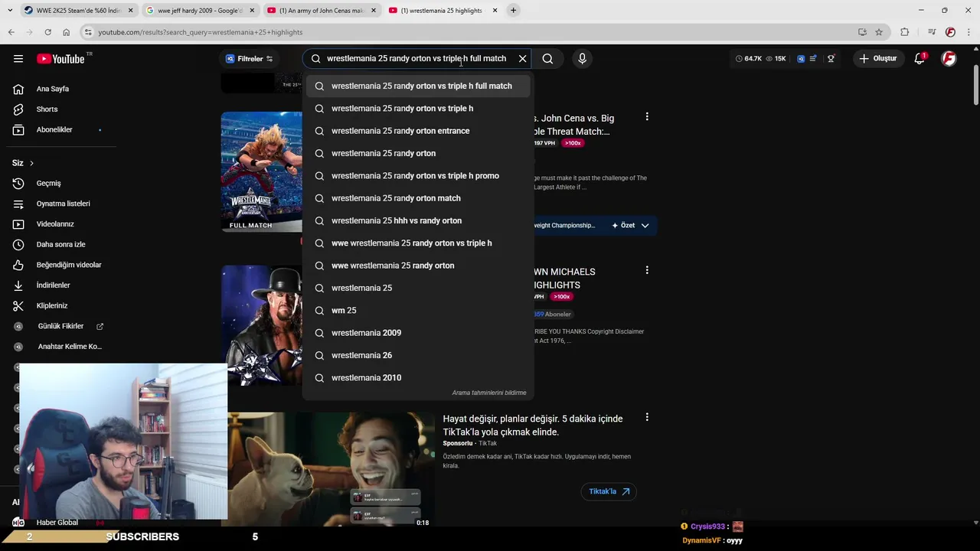This screenshot has width=980, height=551.
Task: Go to YouTube home via logo
Action: [x=60, y=59]
